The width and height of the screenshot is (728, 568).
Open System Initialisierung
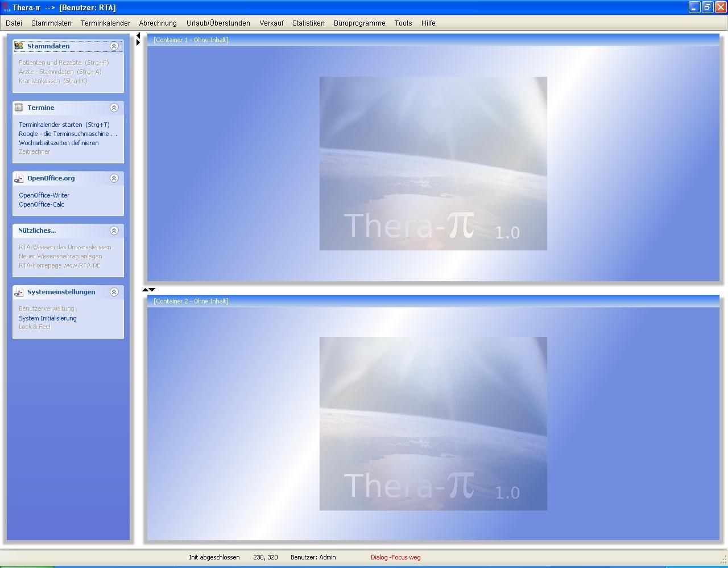(x=48, y=318)
